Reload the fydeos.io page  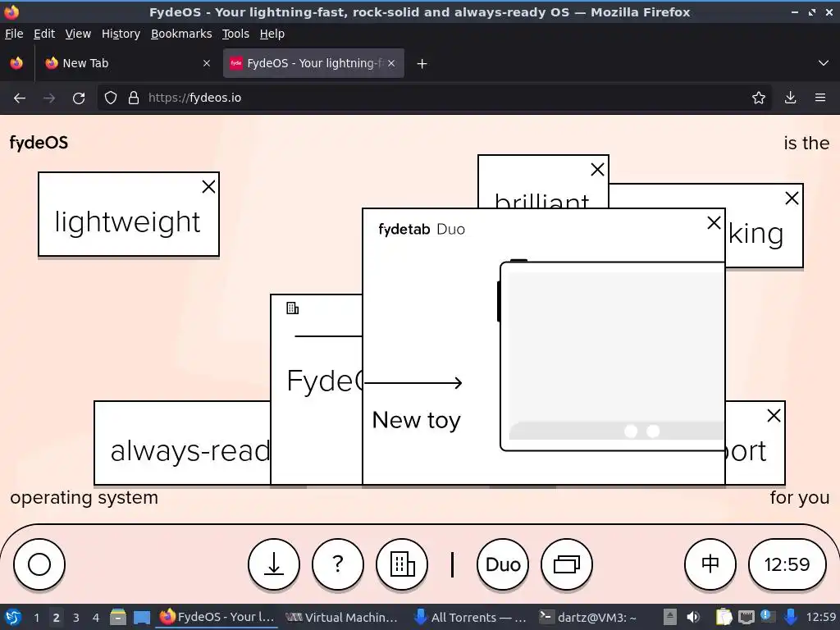pos(79,98)
